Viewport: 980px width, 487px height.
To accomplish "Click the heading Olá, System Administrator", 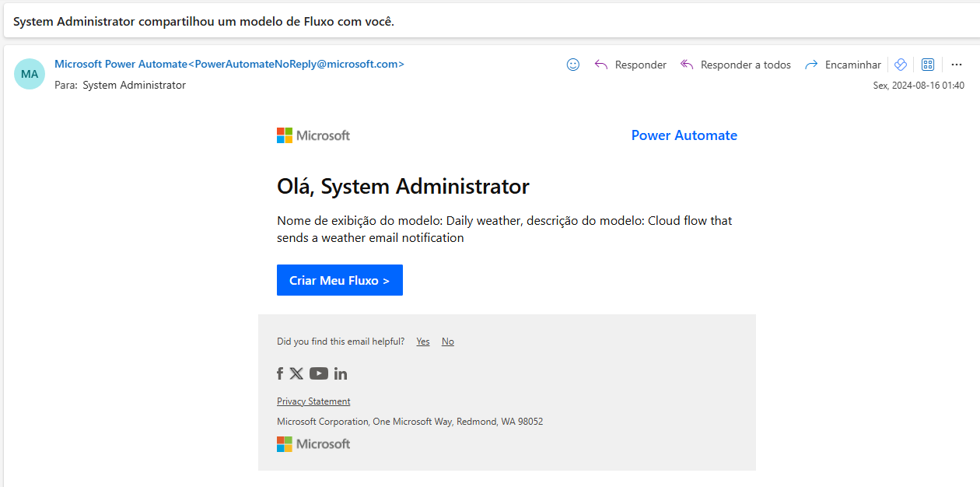I will pyautogui.click(x=403, y=187).
